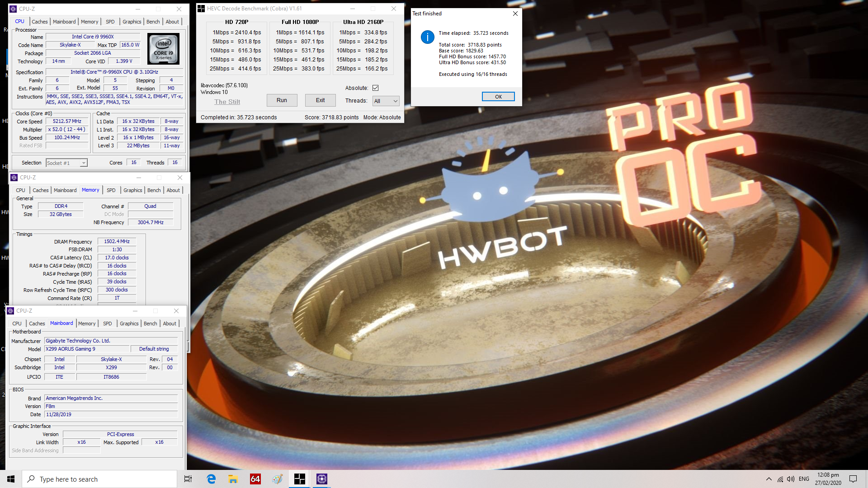Select Mainboard tab in top CPU-Z window
This screenshot has width=868, height=488.
[x=64, y=22]
